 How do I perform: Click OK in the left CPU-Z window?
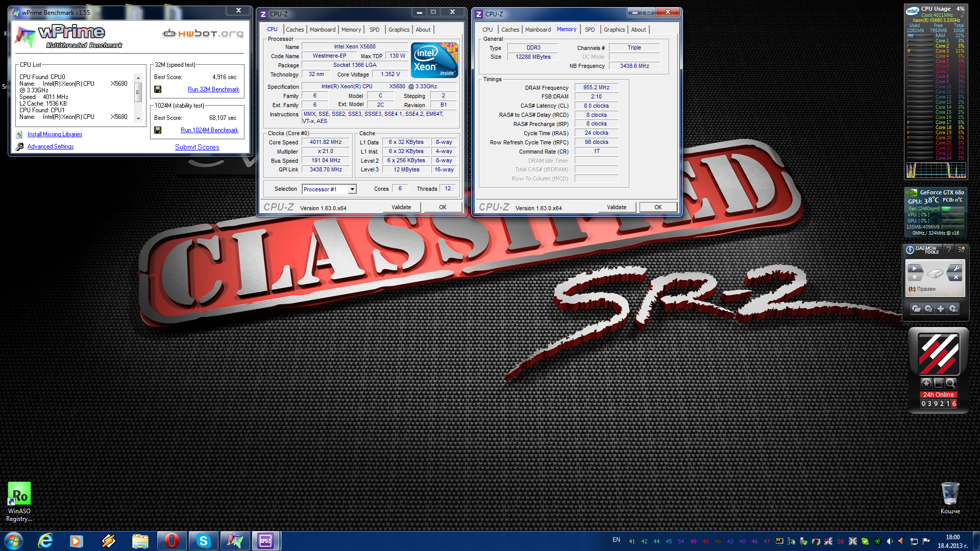click(x=443, y=207)
